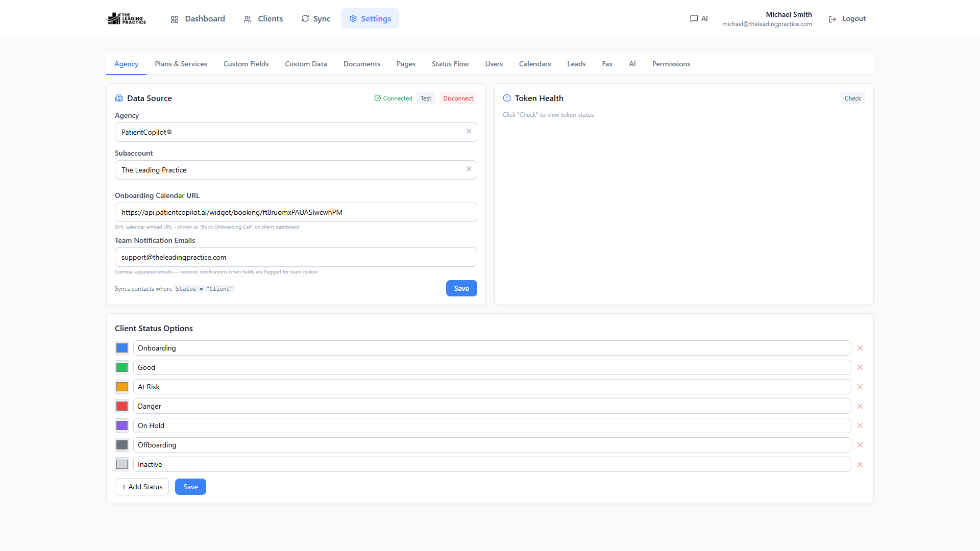Click the Settings gear icon

(x=353, y=18)
